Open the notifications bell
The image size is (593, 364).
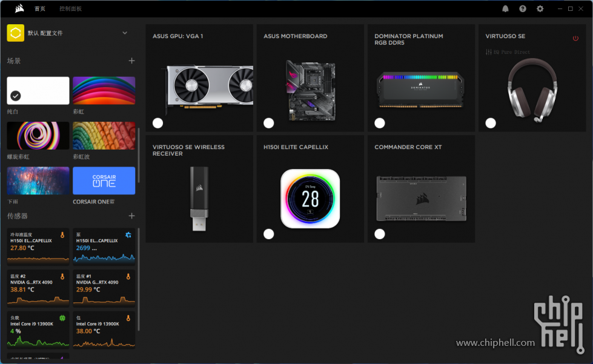point(505,8)
